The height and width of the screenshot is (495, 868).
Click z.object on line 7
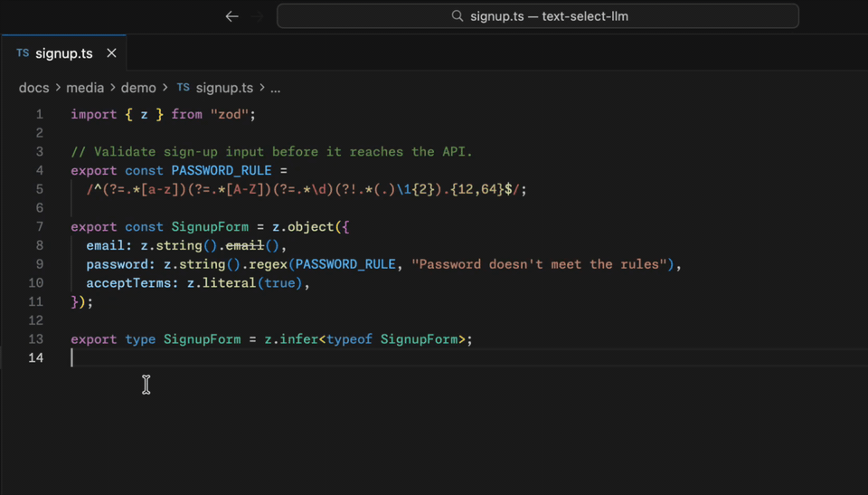click(x=303, y=227)
